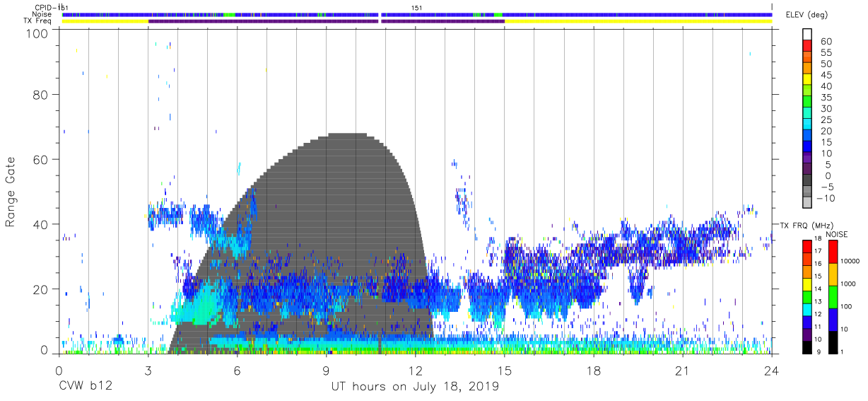Click the 30 label on ELEV colorbar
The image size is (868, 401).
coord(826,108)
